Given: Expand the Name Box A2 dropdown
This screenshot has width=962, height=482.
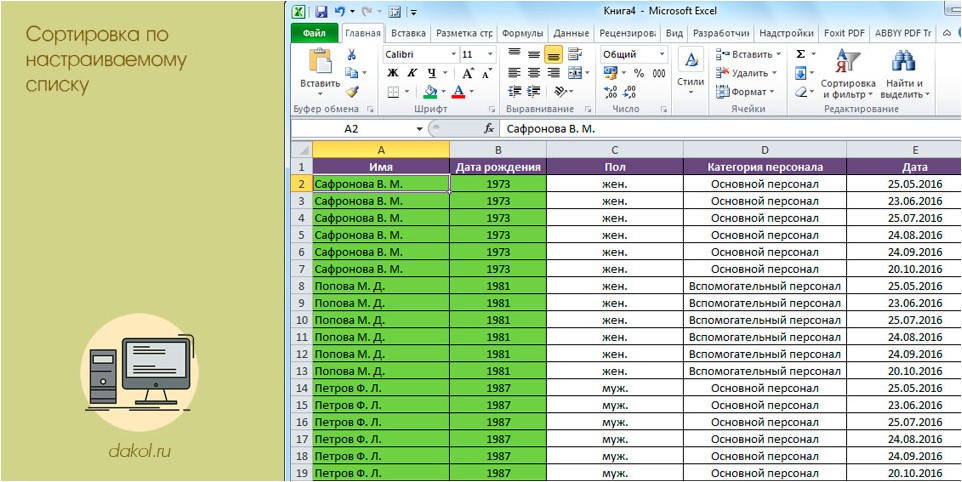Looking at the screenshot, I should tap(420, 129).
